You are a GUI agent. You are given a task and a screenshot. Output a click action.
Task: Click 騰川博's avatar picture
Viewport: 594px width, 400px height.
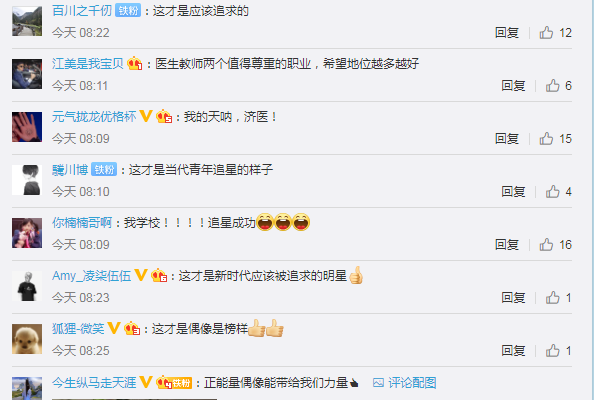[x=27, y=180]
